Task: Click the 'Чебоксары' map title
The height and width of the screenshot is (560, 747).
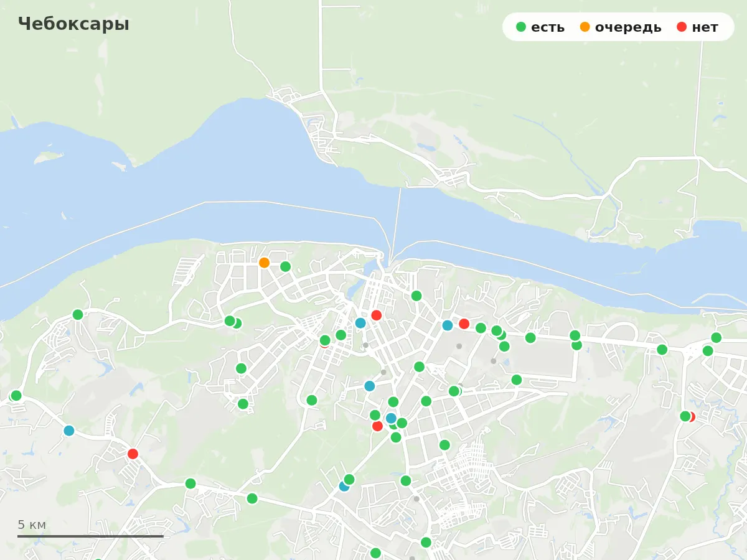Action: (73, 24)
